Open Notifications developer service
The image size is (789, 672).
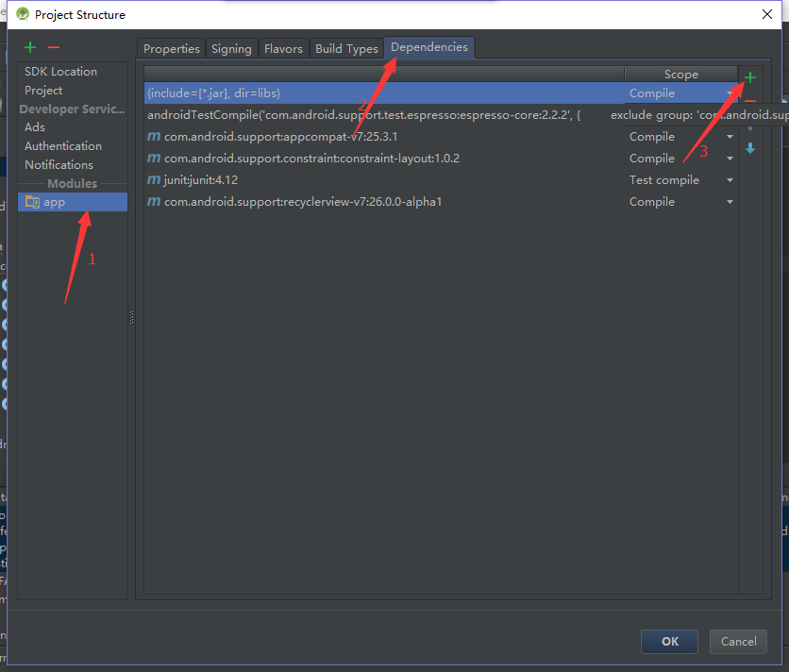click(59, 164)
